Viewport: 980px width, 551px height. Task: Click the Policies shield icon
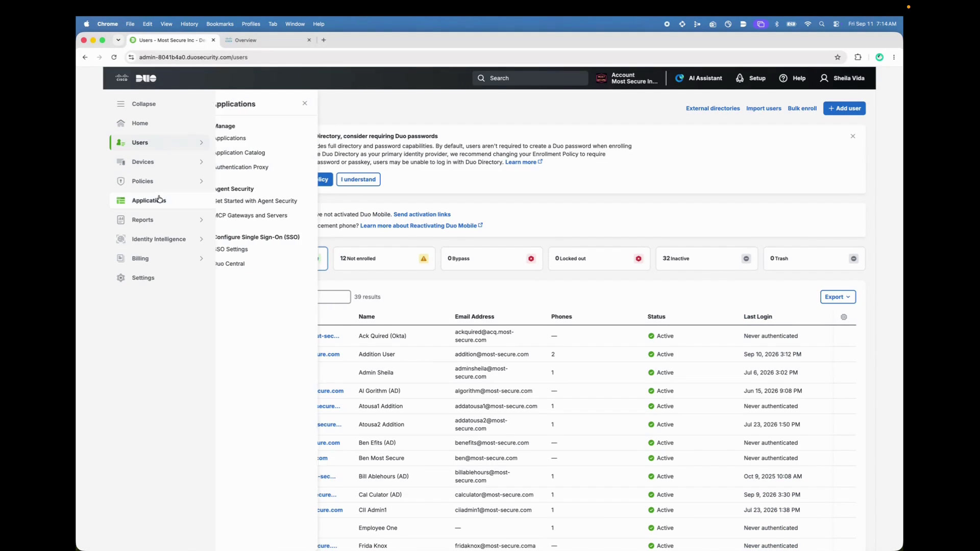point(120,182)
